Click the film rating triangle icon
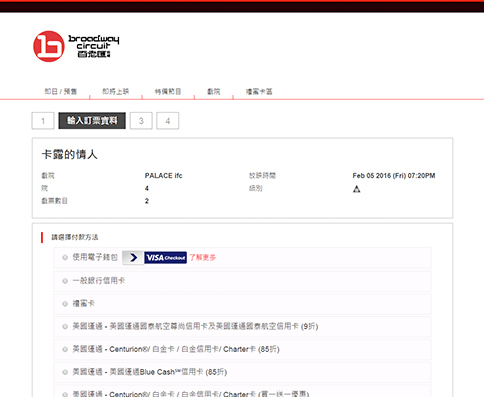The height and width of the screenshot is (397, 484). pyautogui.click(x=356, y=189)
